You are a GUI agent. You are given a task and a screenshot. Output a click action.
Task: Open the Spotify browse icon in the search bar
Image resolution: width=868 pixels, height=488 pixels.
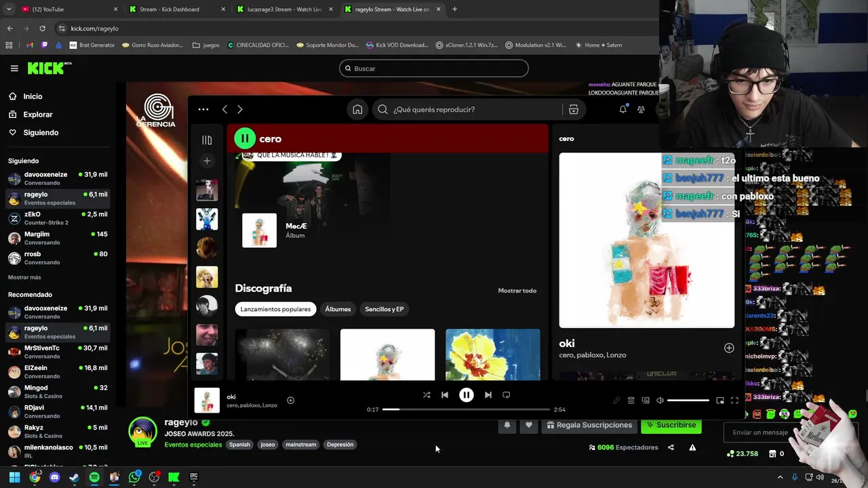point(574,109)
